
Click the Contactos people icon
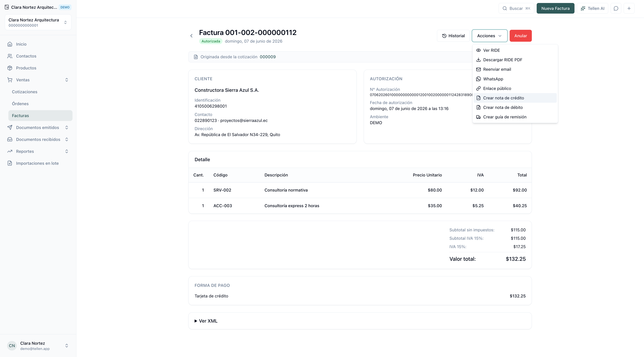point(10,56)
